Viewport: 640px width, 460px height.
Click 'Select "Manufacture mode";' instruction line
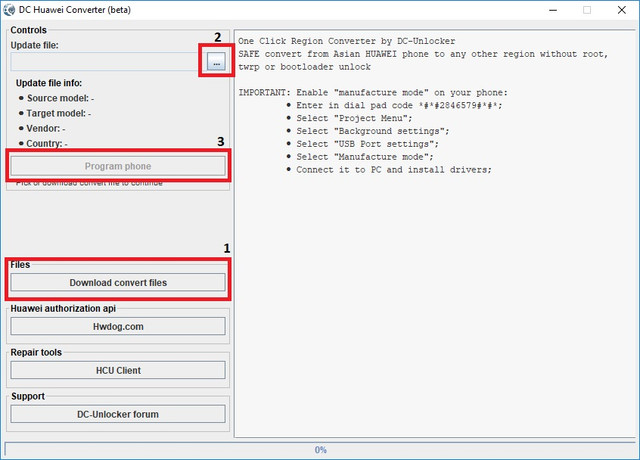[x=365, y=157]
